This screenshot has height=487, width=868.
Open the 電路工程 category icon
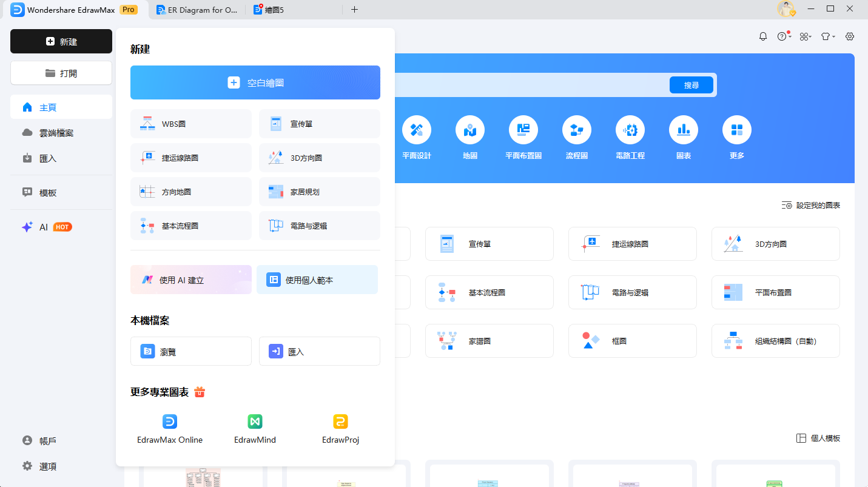[630, 130]
